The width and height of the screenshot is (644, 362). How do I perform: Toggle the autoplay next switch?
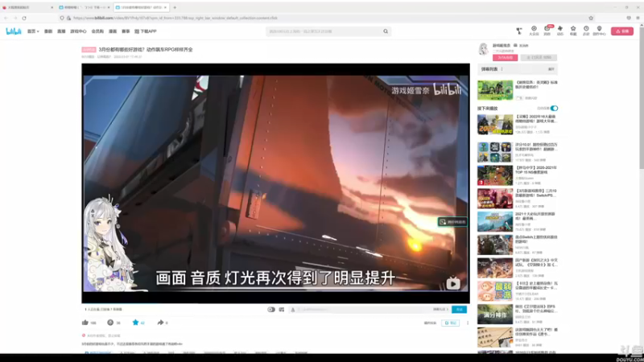click(x=554, y=109)
